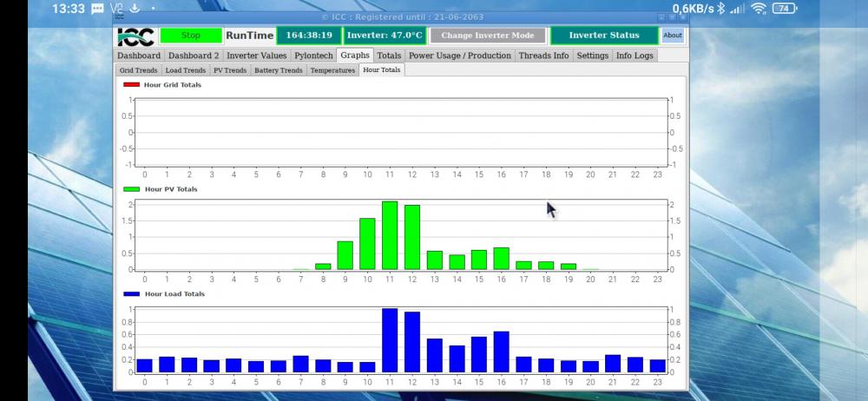The width and height of the screenshot is (868, 401).
Task: Switch to Temperatures sub-tab
Action: pyautogui.click(x=332, y=70)
